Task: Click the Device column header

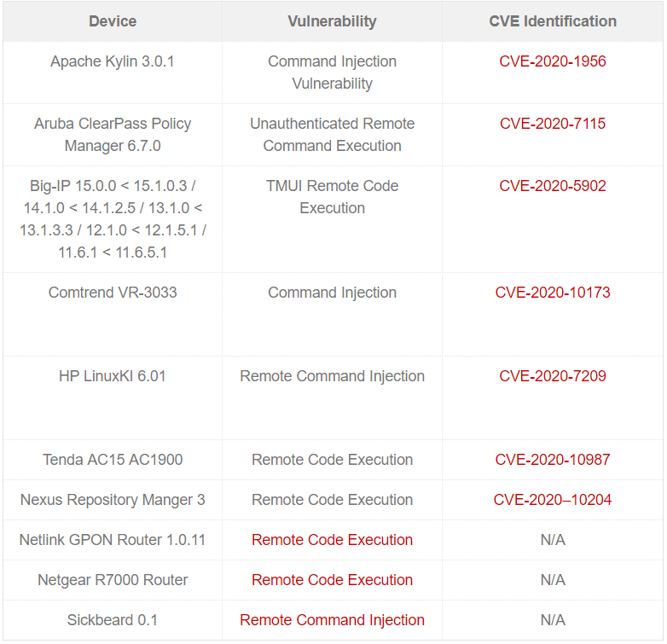Action: (113, 21)
